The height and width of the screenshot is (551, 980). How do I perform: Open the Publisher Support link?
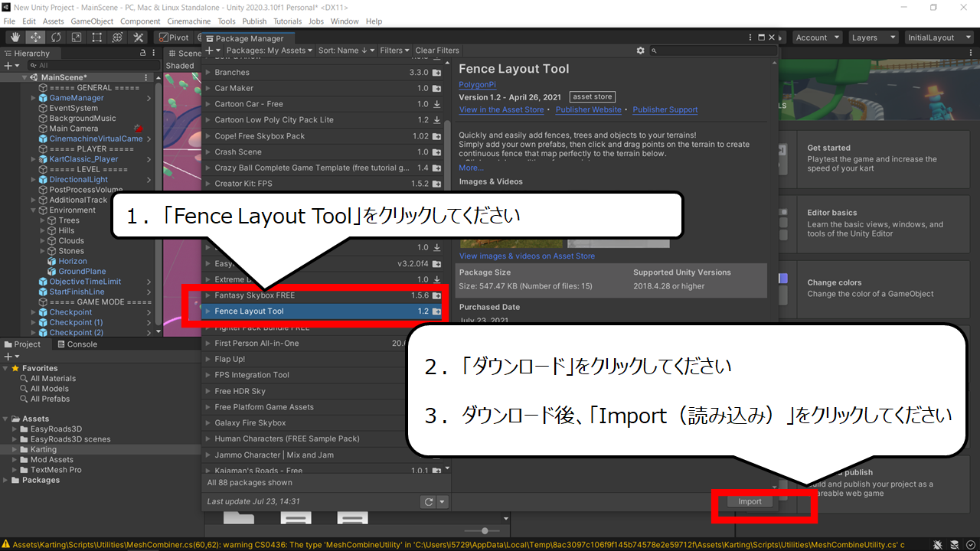[665, 109]
